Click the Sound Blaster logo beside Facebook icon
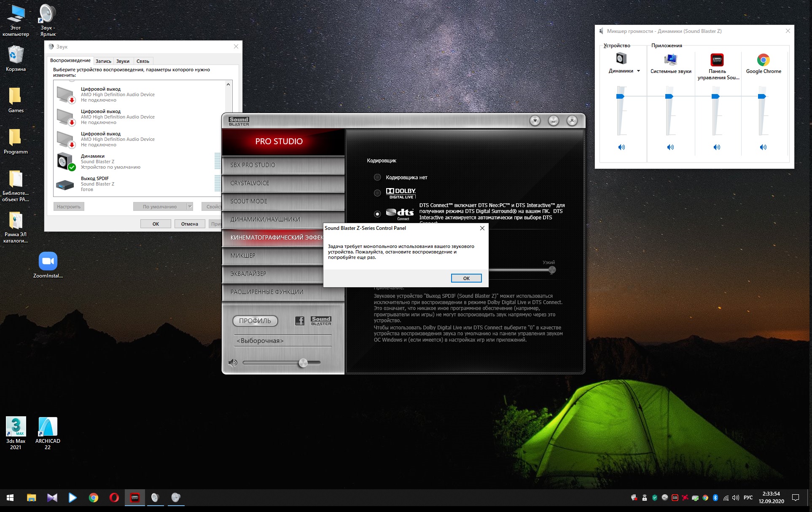812x512 pixels. pyautogui.click(x=321, y=321)
